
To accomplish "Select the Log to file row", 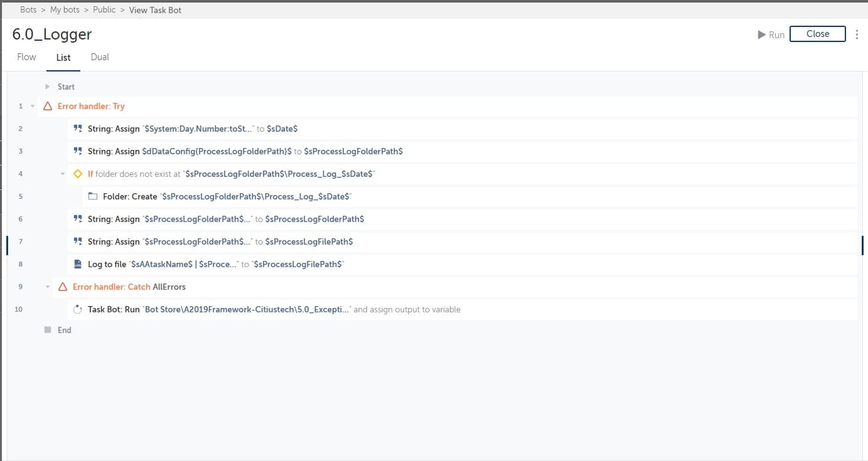I will click(463, 264).
